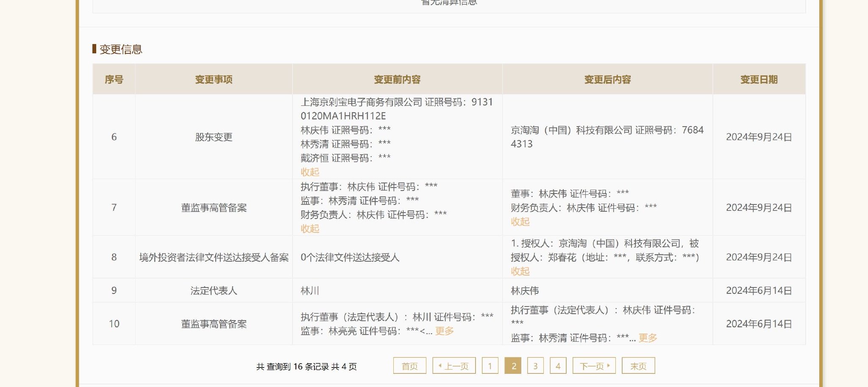Image resolution: width=868 pixels, height=387 pixels.
Task: Jump to last page via 末页
Action: [x=638, y=365]
